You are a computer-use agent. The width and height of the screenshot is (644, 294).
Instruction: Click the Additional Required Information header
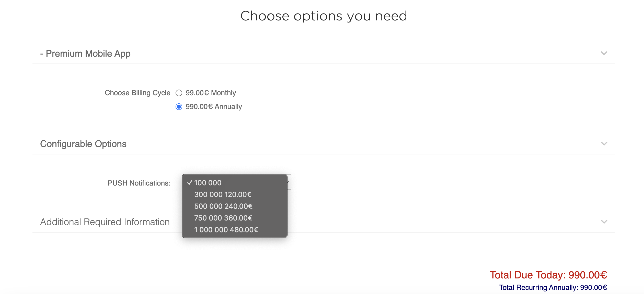pyautogui.click(x=105, y=222)
